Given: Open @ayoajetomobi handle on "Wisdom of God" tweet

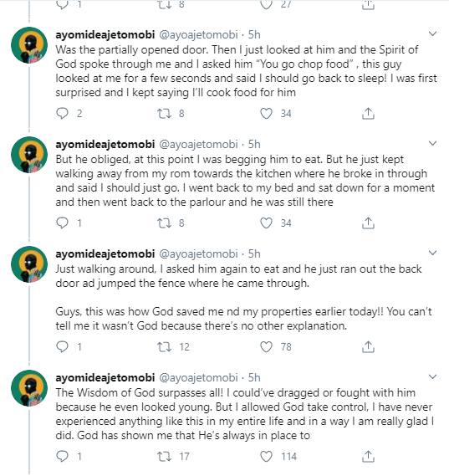Looking at the screenshot, I should (x=198, y=377).
